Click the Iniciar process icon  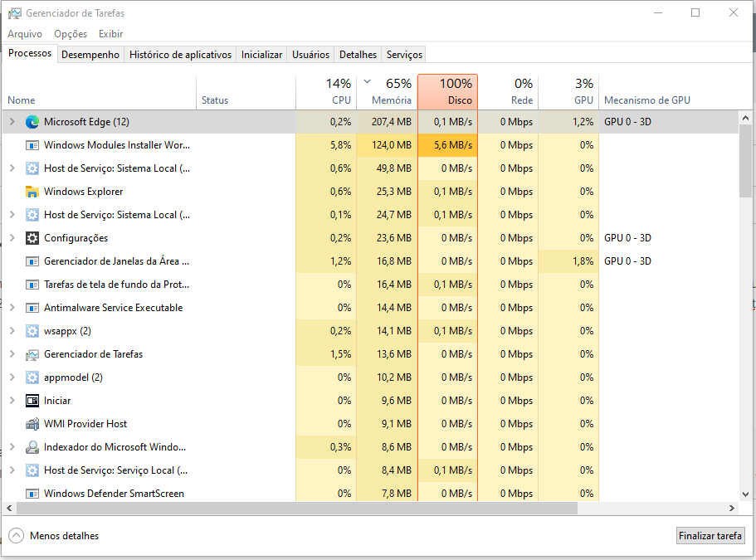coord(32,401)
